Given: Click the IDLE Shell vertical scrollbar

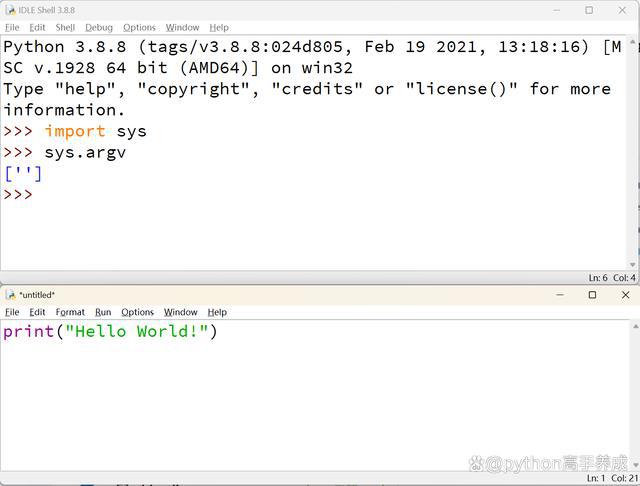Looking at the screenshot, I should pyautogui.click(x=634, y=150).
